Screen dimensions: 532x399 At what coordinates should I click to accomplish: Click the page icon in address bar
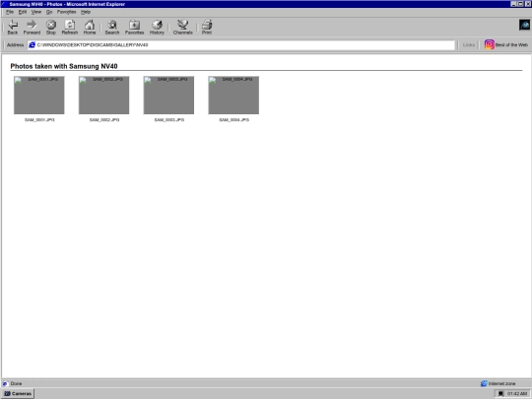(x=32, y=44)
